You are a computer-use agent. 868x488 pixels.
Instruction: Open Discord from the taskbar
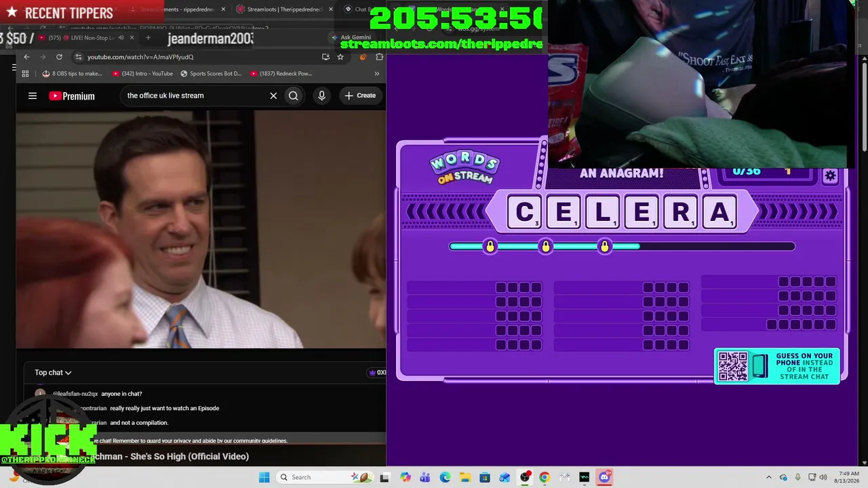pyautogui.click(x=604, y=477)
